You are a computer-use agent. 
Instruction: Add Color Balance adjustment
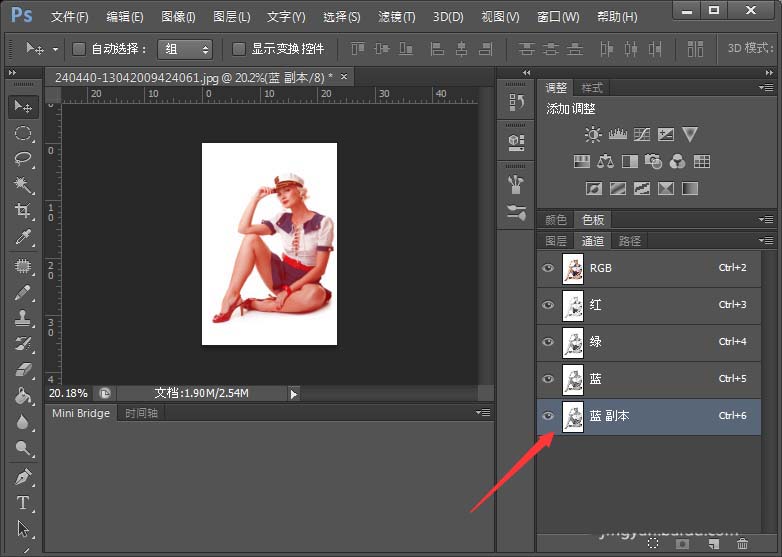coord(605,162)
